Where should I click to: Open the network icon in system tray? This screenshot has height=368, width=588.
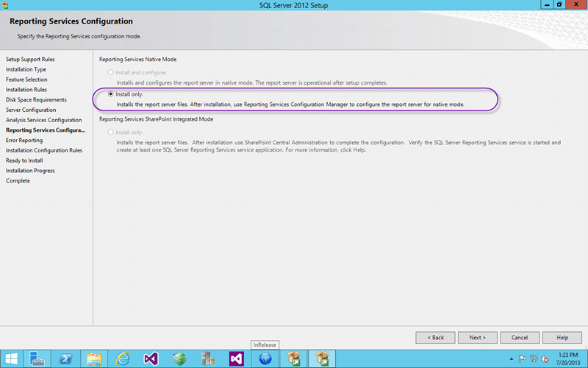pyautogui.click(x=534, y=359)
